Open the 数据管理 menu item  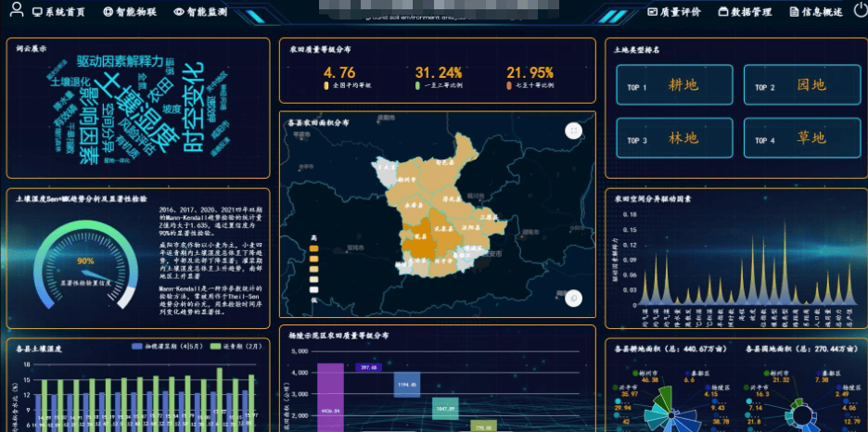tap(745, 12)
